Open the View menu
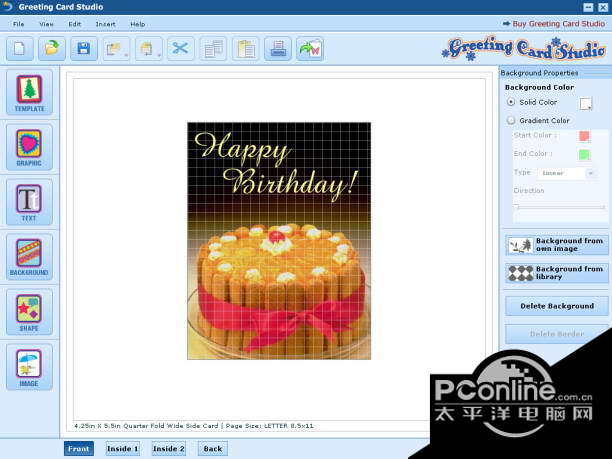Image resolution: width=612 pixels, height=459 pixels. coord(46,24)
